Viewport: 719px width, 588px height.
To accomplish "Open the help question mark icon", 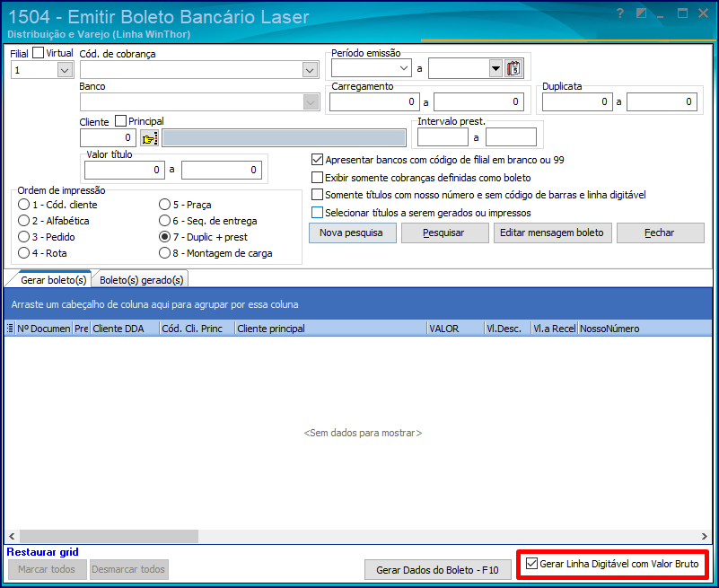I will pyautogui.click(x=620, y=13).
